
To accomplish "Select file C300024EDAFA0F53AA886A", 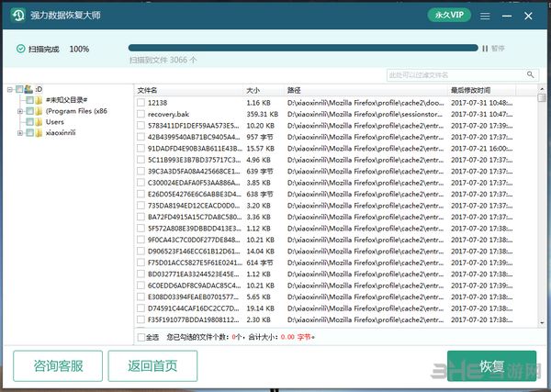I will (194, 183).
